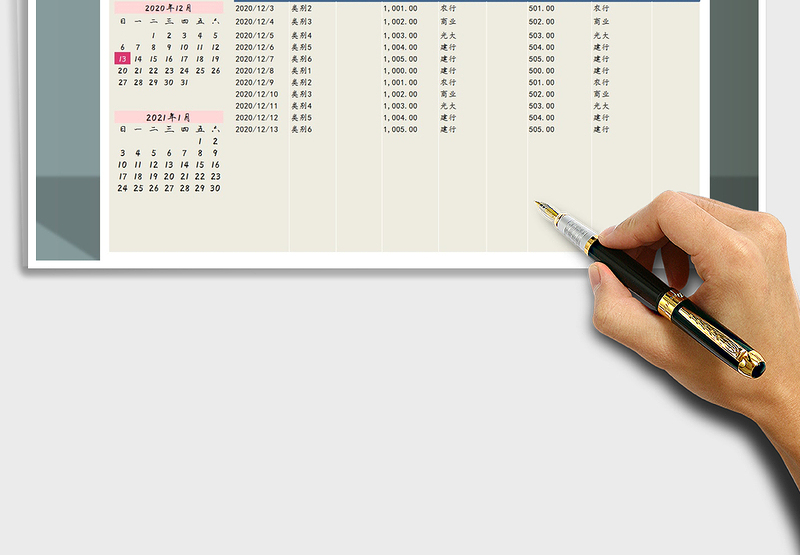Image resolution: width=800 pixels, height=555 pixels.
Task: Click the 1,000.00 amount cell
Action: (x=400, y=71)
